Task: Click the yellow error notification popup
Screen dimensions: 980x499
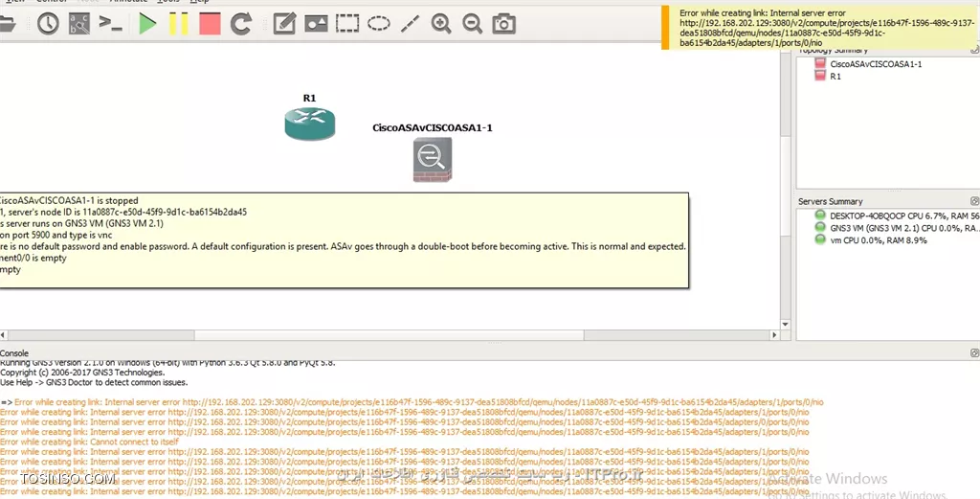Action: point(820,28)
